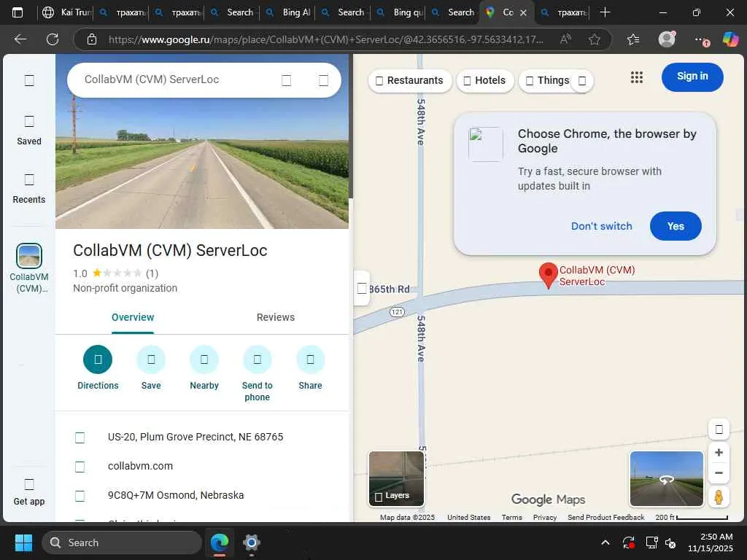Select the Pegman Street View icon

pos(719,497)
